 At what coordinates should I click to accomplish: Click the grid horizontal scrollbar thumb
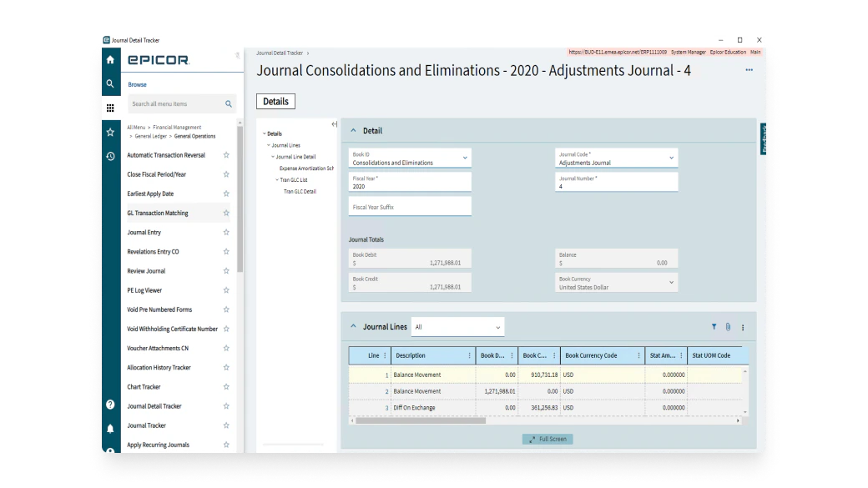[x=420, y=420]
